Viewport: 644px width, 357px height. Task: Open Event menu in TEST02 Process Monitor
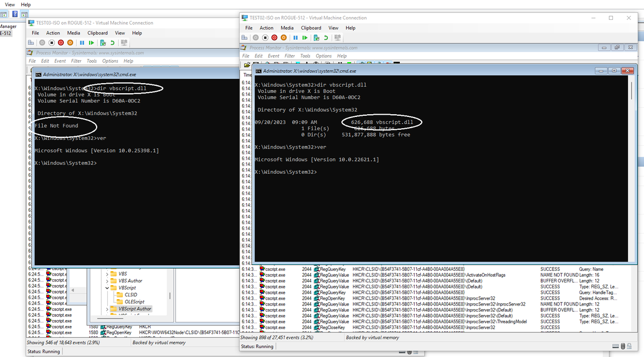274,56
